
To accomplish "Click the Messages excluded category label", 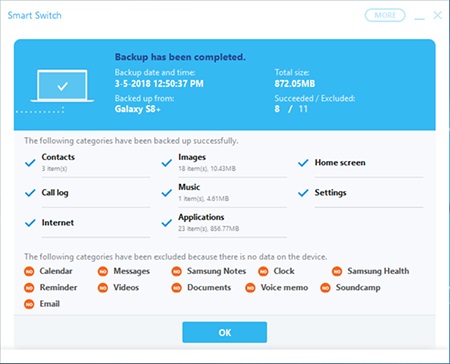I will point(131,271).
